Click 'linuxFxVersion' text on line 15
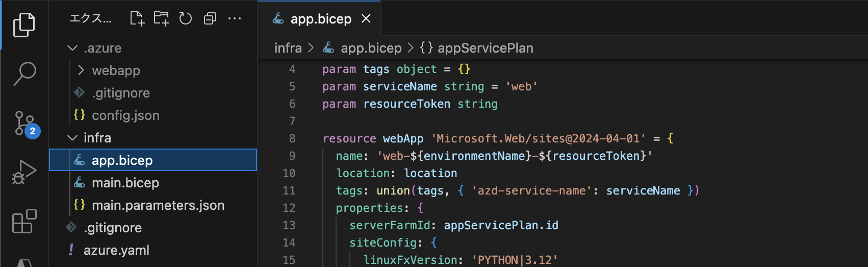The height and width of the screenshot is (267, 868). (410, 260)
